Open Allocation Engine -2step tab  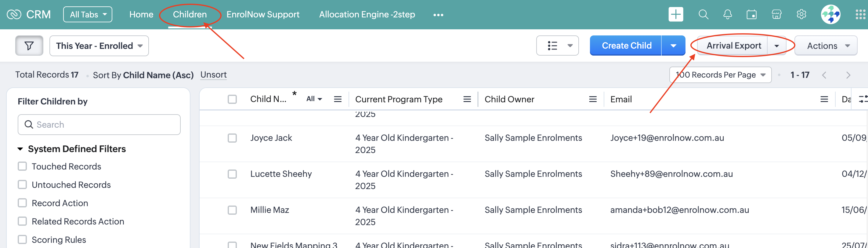click(367, 15)
